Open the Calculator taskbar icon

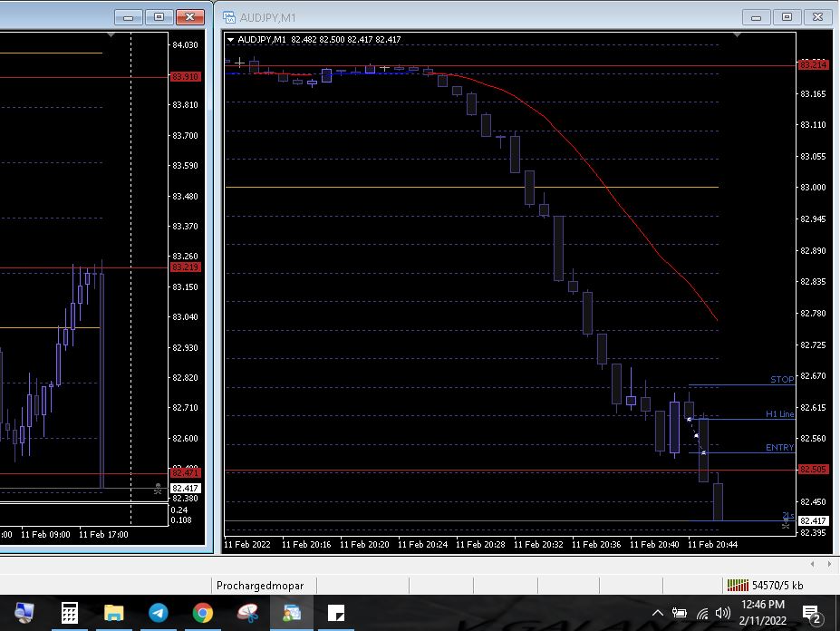pyautogui.click(x=70, y=613)
